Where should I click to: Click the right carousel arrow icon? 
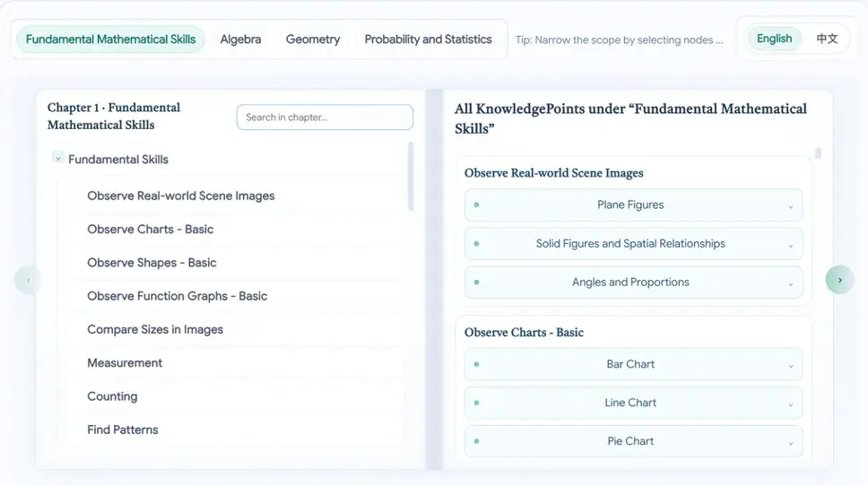point(839,280)
